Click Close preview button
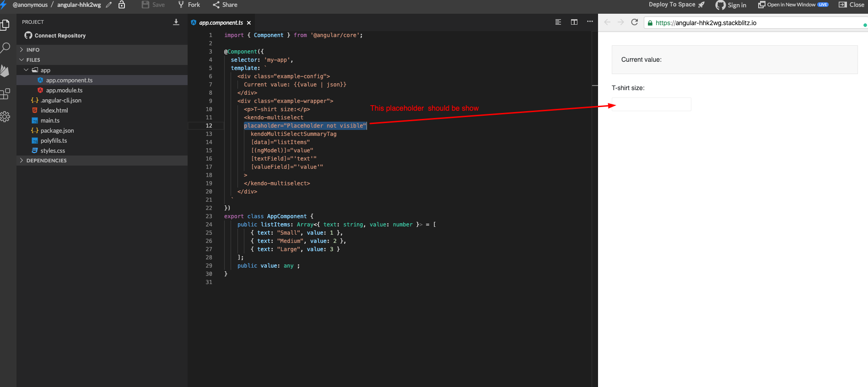 click(852, 5)
